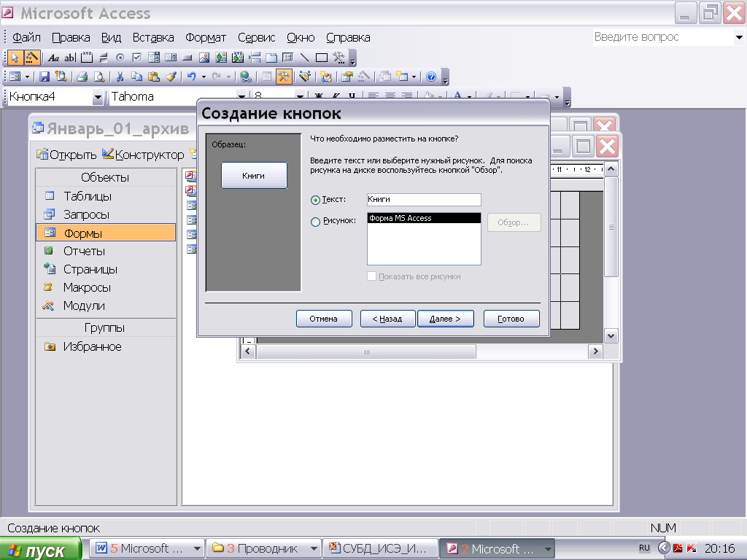747x560 pixels.
Task: Choose the Combo Box toolbox tool
Action: pyautogui.click(x=154, y=58)
